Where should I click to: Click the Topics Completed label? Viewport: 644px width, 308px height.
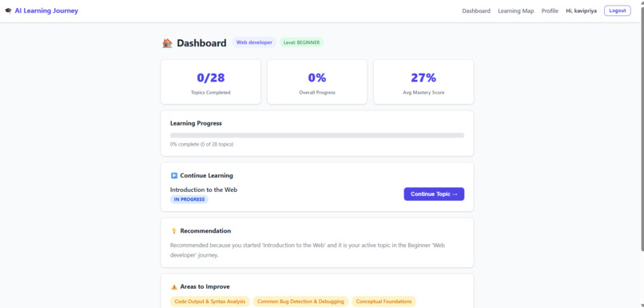[x=211, y=93]
